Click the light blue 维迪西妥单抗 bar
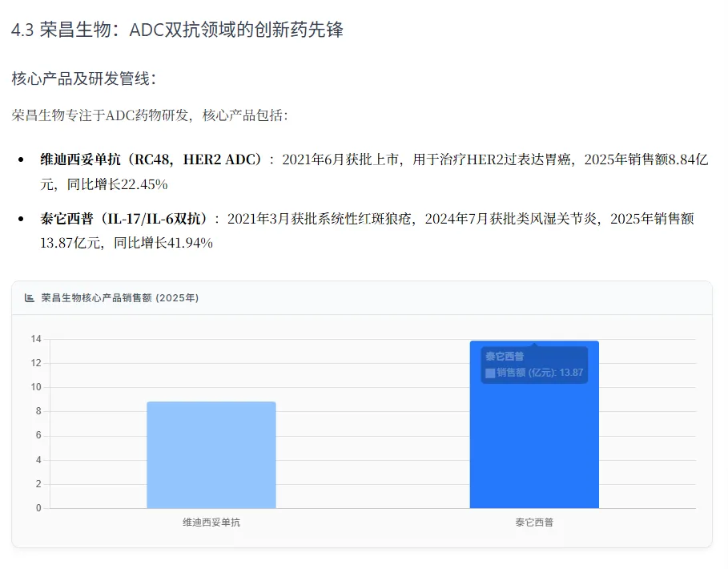This screenshot has height=569, width=728. (x=211, y=454)
